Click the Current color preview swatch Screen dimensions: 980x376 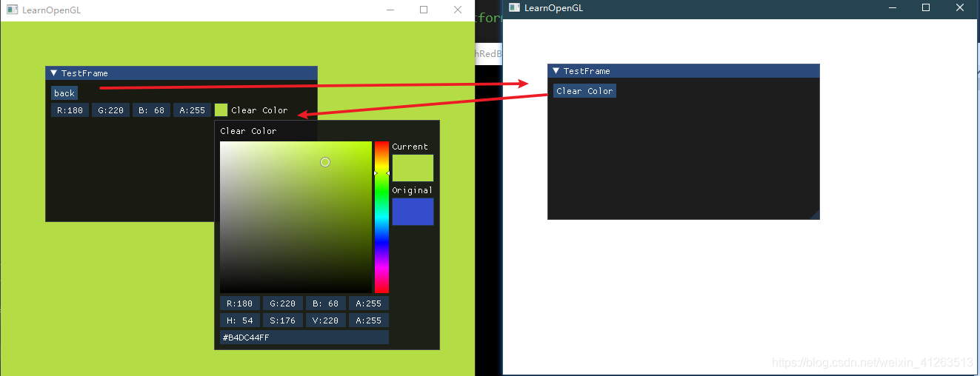click(413, 168)
